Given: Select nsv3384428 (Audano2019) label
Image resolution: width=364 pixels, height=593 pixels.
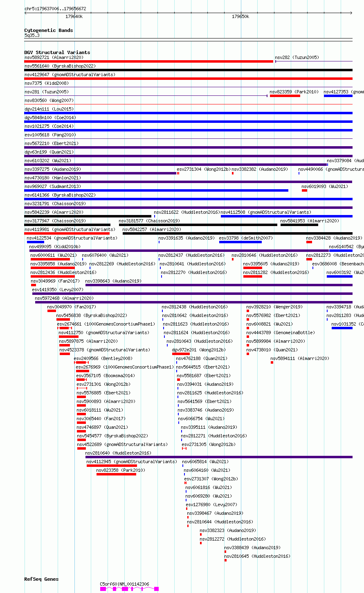Looking at the screenshot, I should point(334,238).
